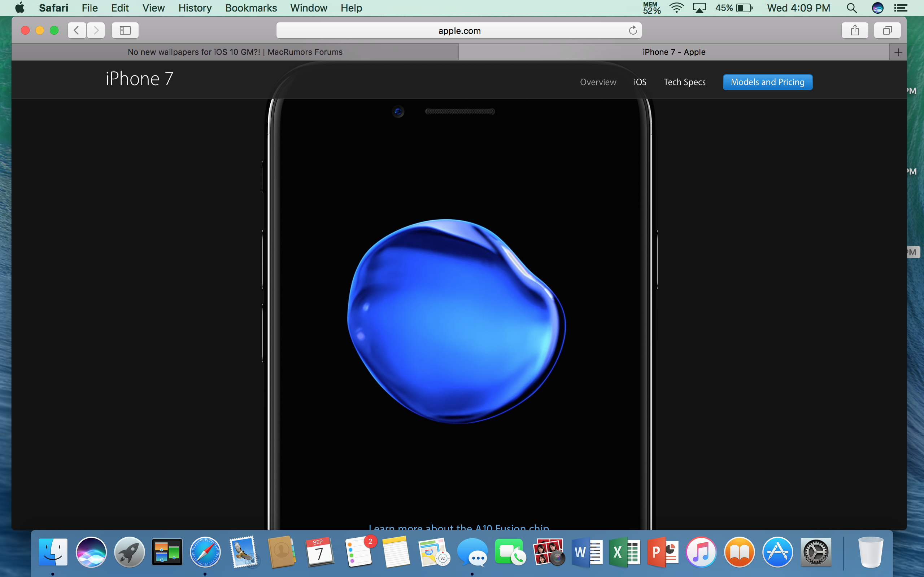Show the all tabs overview
924x577 pixels.
tap(887, 30)
